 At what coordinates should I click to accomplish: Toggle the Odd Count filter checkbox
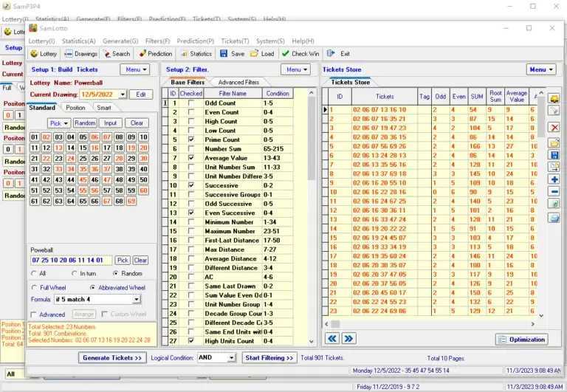[191, 103]
